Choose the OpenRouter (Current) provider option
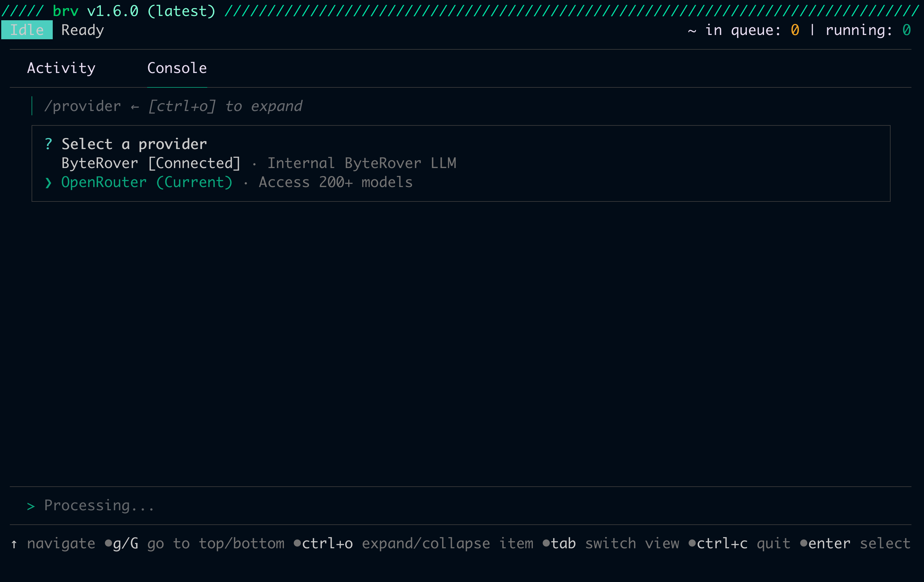Screen dimensions: 924x582 click(147, 182)
